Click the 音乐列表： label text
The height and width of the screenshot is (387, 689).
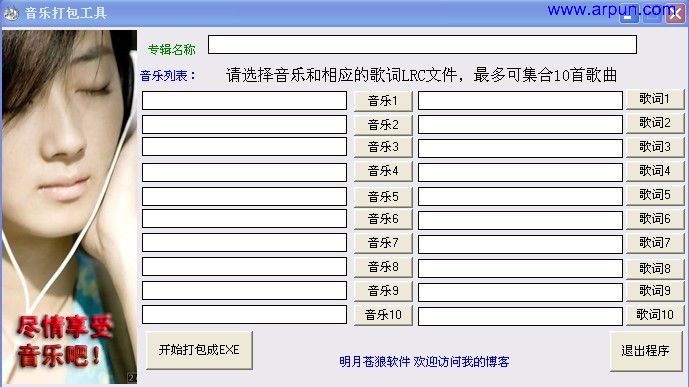tap(168, 76)
